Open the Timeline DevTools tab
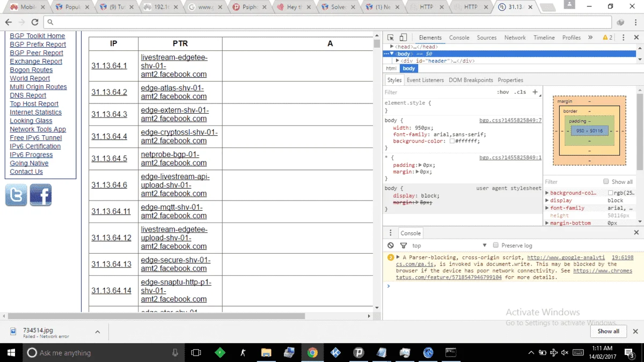Image resolution: width=644 pixels, height=362 pixels. point(544,38)
